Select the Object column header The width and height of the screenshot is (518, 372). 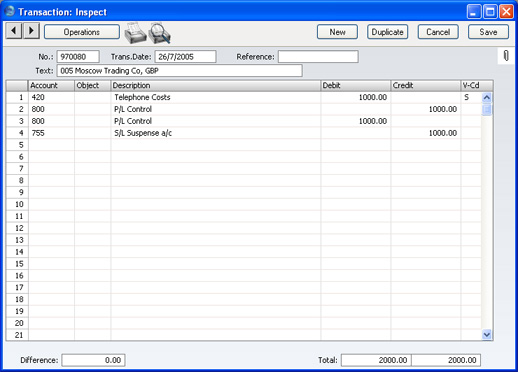(92, 86)
